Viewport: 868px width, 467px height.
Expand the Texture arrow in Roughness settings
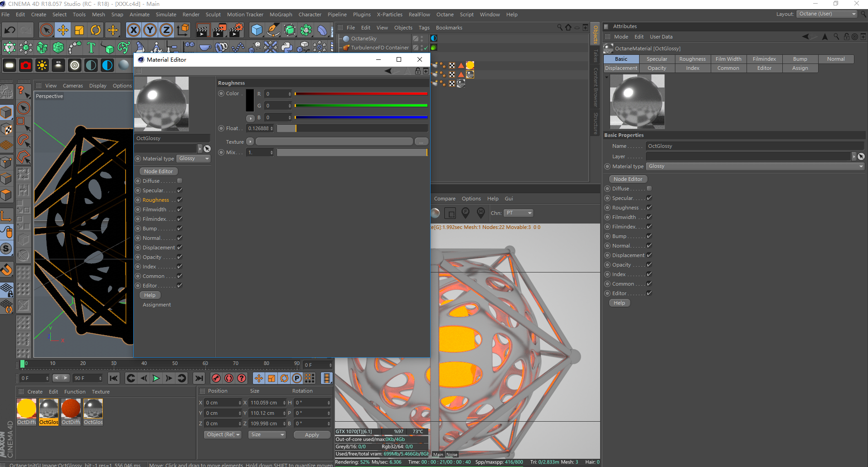pyautogui.click(x=250, y=142)
